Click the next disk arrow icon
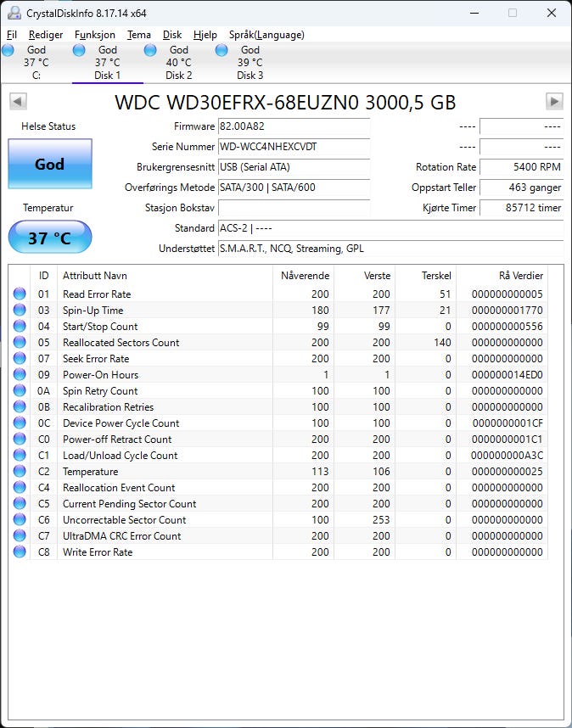 click(x=554, y=101)
